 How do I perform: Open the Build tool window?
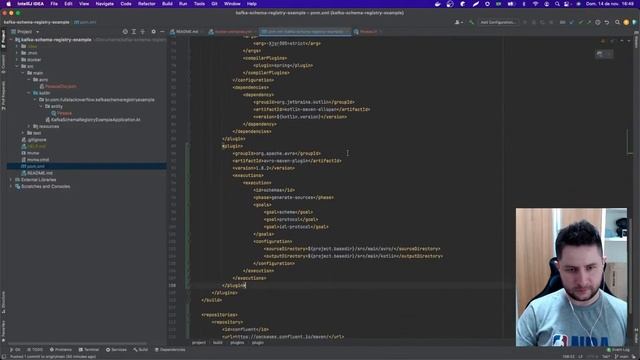pyautogui.click(x=140, y=350)
